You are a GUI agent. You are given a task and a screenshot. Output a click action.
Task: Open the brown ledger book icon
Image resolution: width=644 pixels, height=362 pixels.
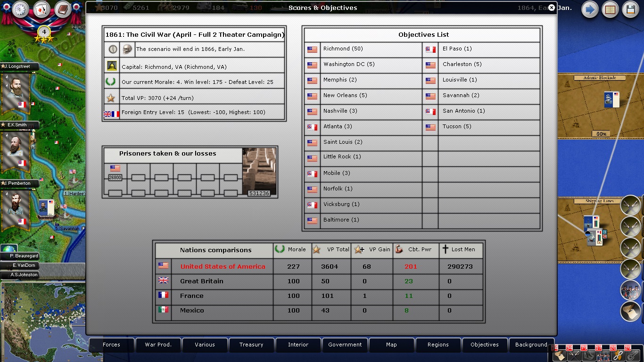point(63,9)
